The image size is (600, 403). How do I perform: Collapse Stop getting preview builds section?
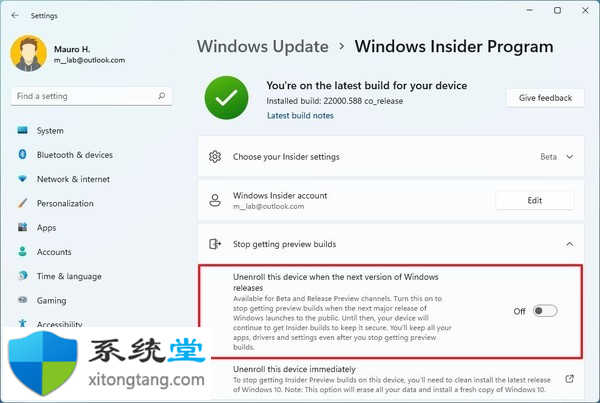pos(569,244)
